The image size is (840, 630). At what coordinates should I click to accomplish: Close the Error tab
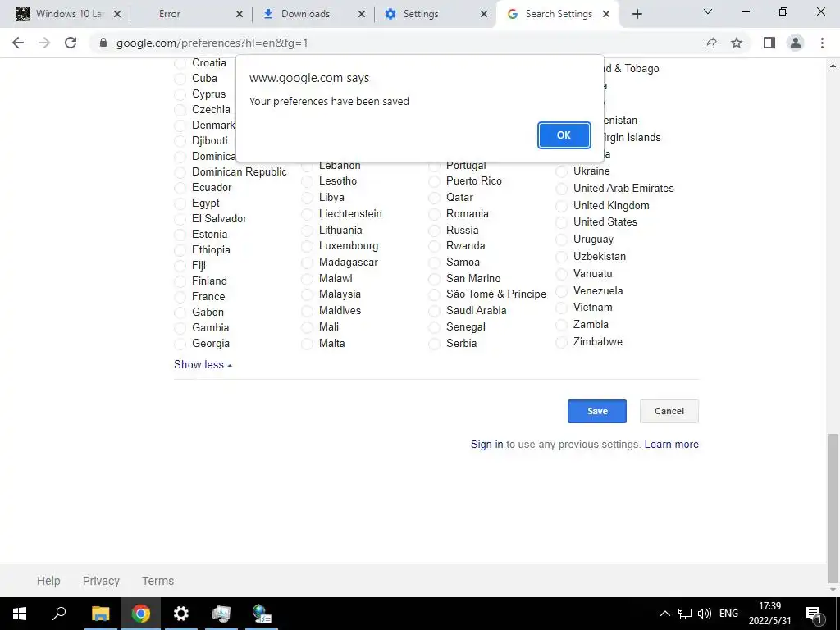pos(240,14)
